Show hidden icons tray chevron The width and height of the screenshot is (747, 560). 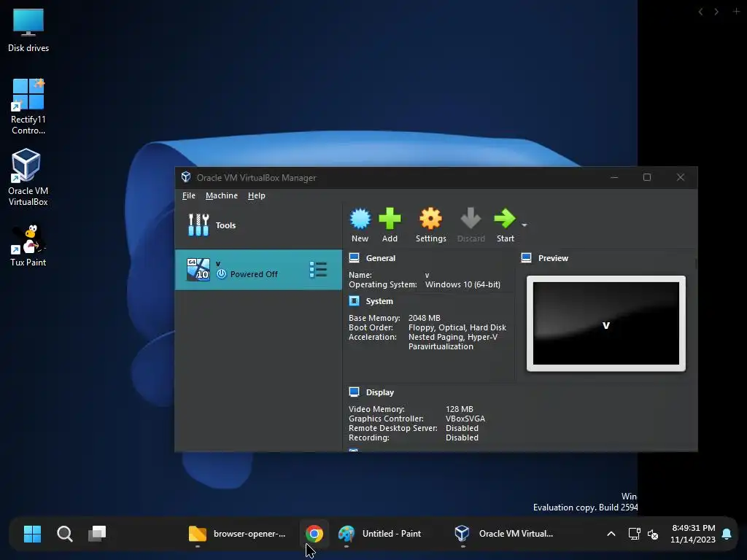point(611,534)
